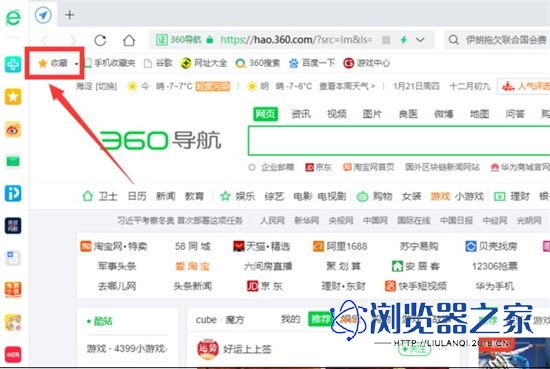This screenshot has height=369, width=550.
Task: Select the 网页 search tab
Action: point(266,114)
